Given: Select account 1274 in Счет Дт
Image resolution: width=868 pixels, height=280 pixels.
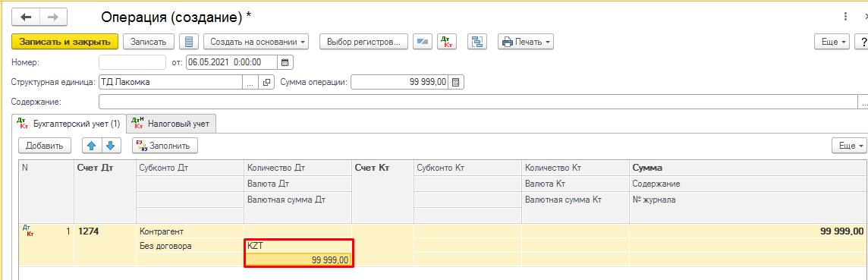Looking at the screenshot, I should (x=105, y=231).
